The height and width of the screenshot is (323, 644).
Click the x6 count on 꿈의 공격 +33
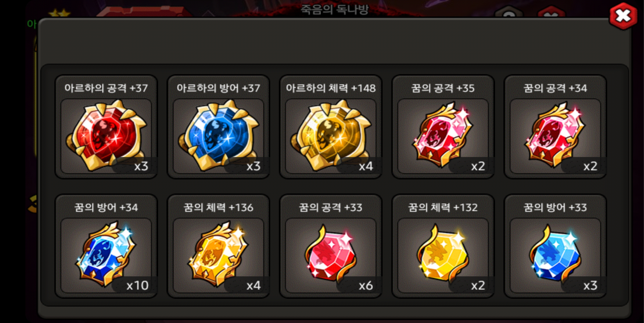point(366,286)
